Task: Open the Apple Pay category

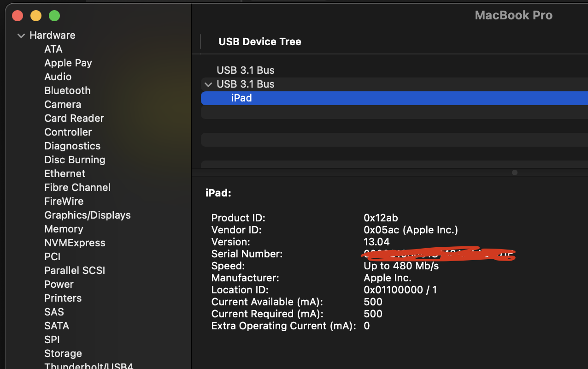Action: 68,63
